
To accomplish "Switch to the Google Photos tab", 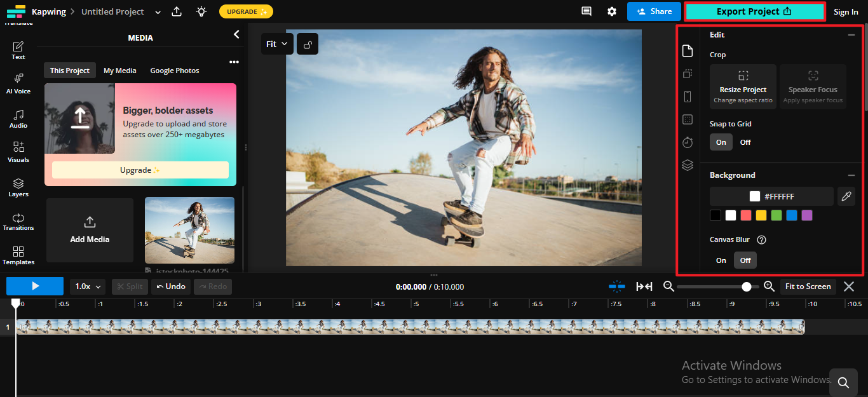I will click(174, 70).
